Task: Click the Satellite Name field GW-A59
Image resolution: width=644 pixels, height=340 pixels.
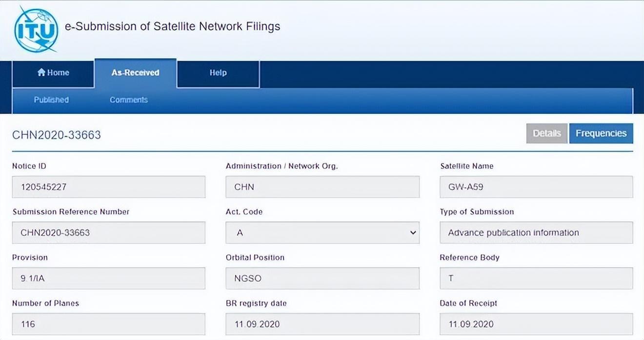Action: click(536, 187)
